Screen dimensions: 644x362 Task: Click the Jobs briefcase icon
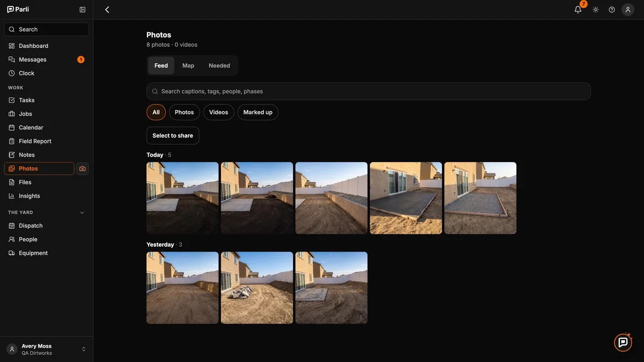point(12,114)
